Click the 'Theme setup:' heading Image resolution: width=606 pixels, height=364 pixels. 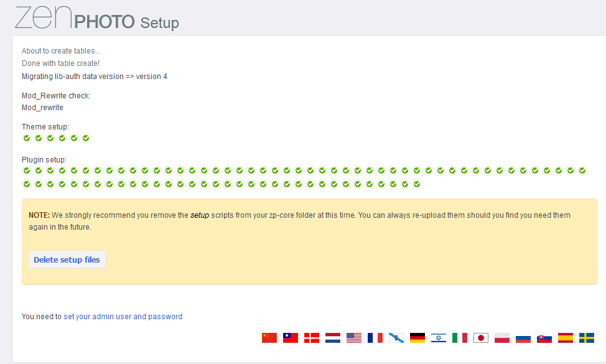click(45, 127)
